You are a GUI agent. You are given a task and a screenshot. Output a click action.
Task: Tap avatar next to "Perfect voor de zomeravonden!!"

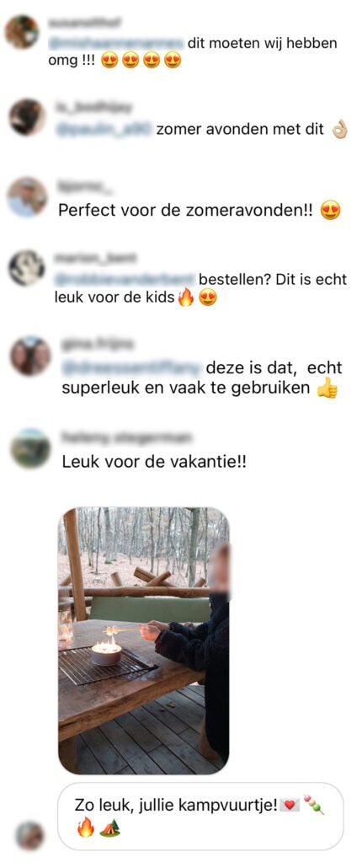click(27, 197)
